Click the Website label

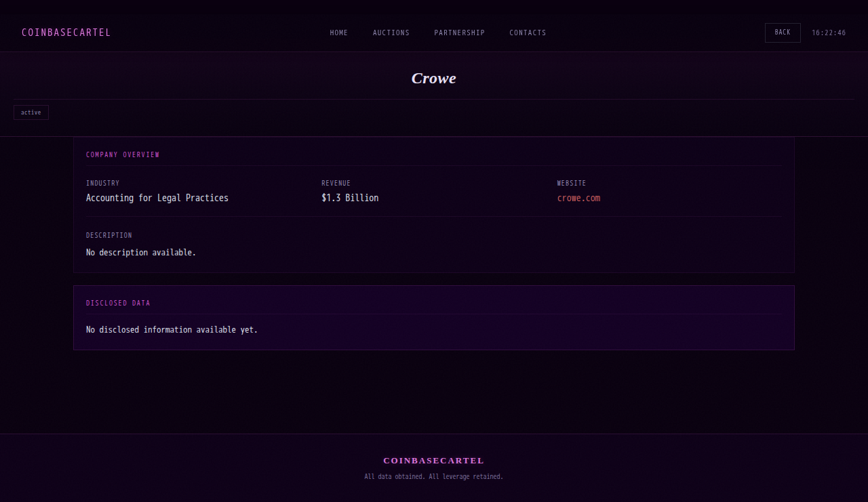coord(572,183)
